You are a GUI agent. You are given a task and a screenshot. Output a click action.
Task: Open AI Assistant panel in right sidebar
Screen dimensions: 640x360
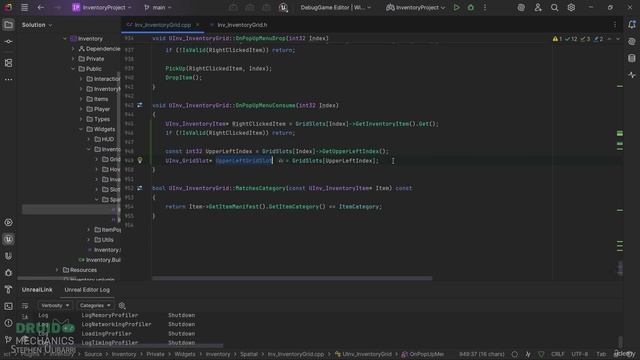coord(632,42)
